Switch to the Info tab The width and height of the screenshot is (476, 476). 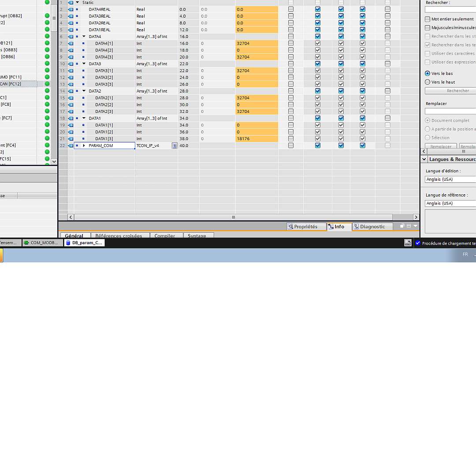click(339, 227)
